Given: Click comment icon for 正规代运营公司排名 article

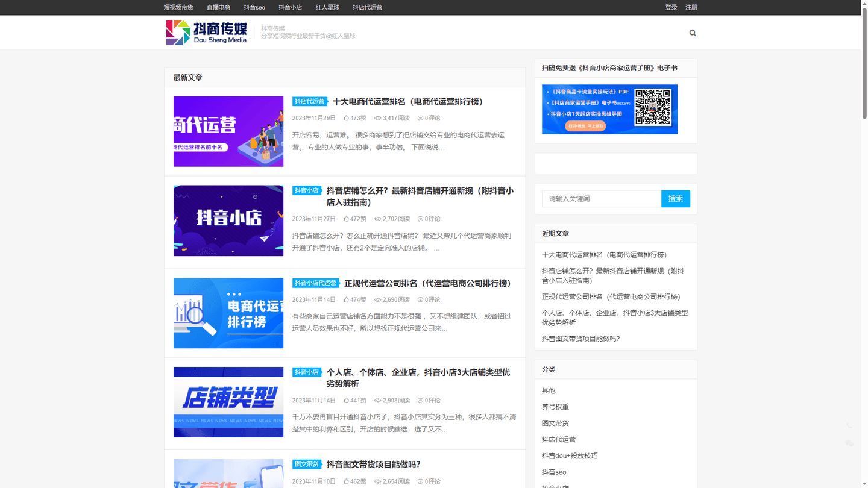Looking at the screenshot, I should (420, 299).
